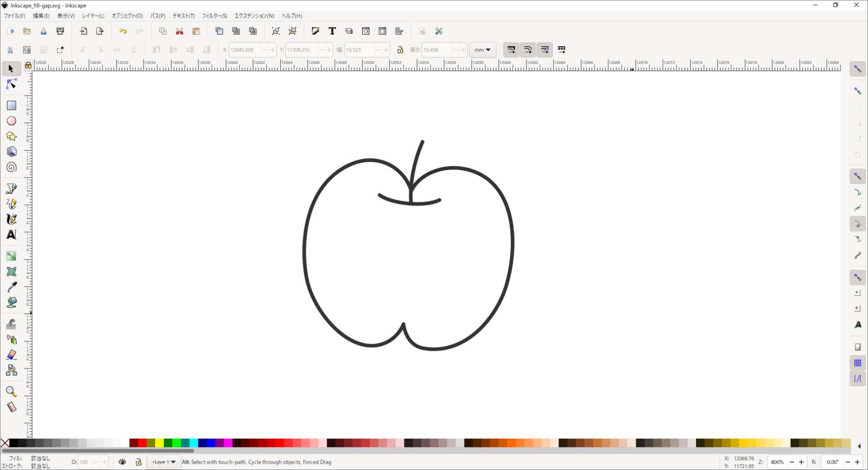Choose the Paint bucket fill tool
868x470 pixels.
[x=11, y=302]
